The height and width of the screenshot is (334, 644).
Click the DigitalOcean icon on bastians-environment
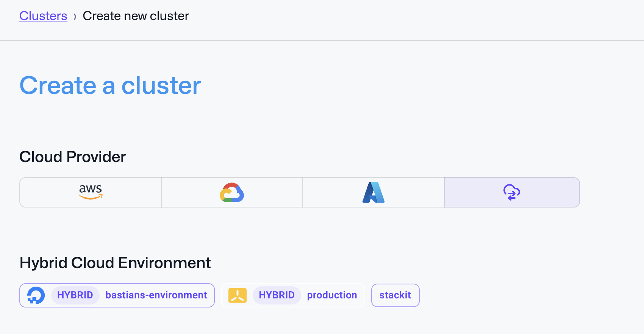tap(36, 295)
